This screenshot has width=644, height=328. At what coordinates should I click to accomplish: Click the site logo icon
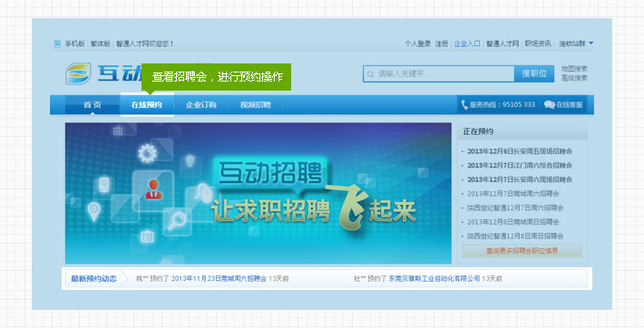pyautogui.click(x=78, y=73)
